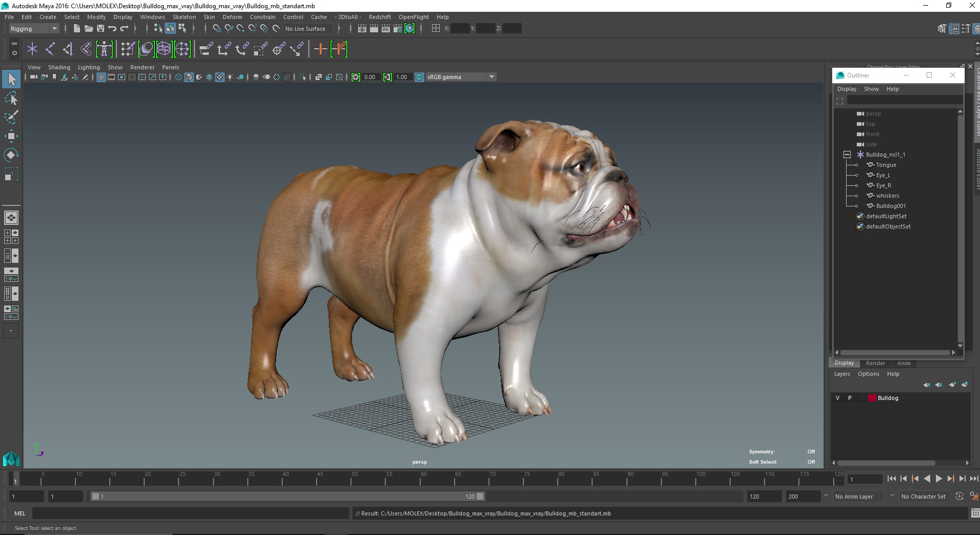
Task: Open the Skeleton menu
Action: (184, 17)
